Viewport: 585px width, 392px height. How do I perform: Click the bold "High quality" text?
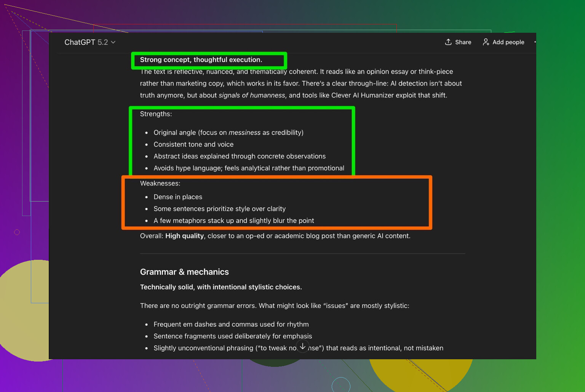pos(184,236)
